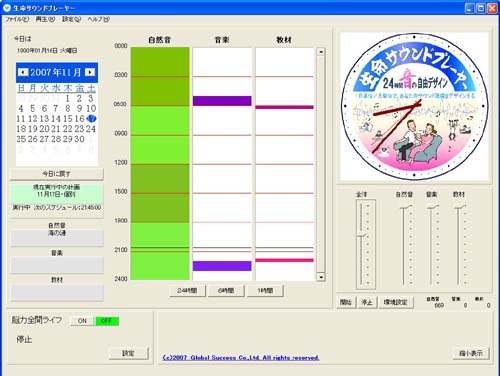
Task: Open the 再生 menu
Action: pyautogui.click(x=45, y=19)
